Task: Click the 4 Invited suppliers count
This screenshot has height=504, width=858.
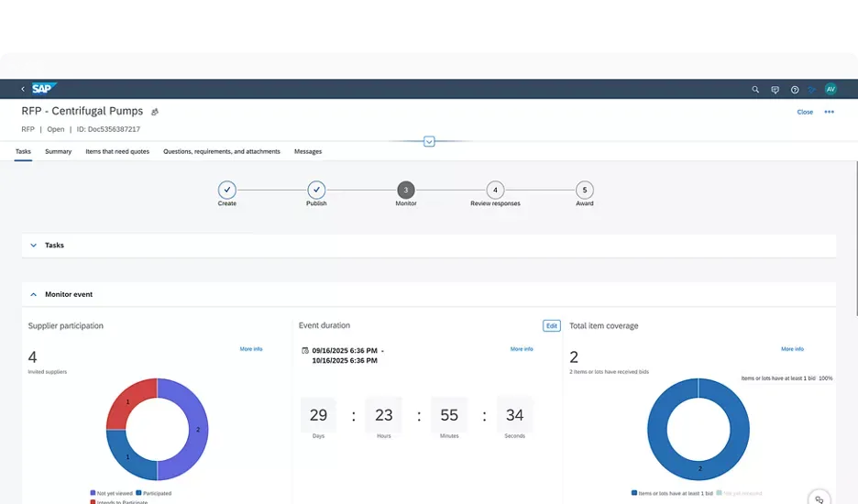Action: 32,357
